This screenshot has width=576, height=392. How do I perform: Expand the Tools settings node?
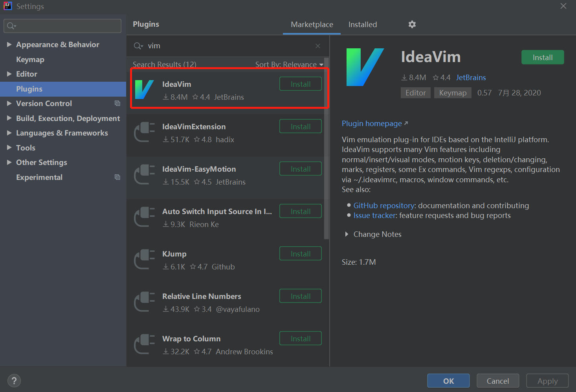(x=9, y=148)
